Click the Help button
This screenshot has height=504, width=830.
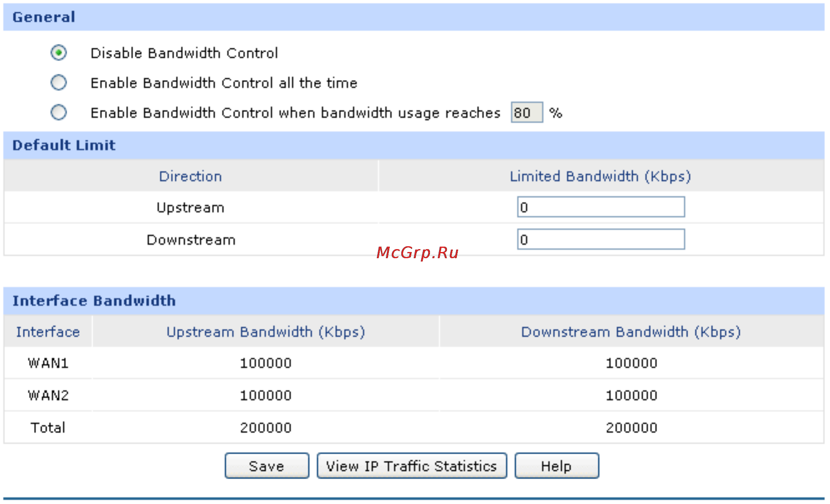(556, 466)
